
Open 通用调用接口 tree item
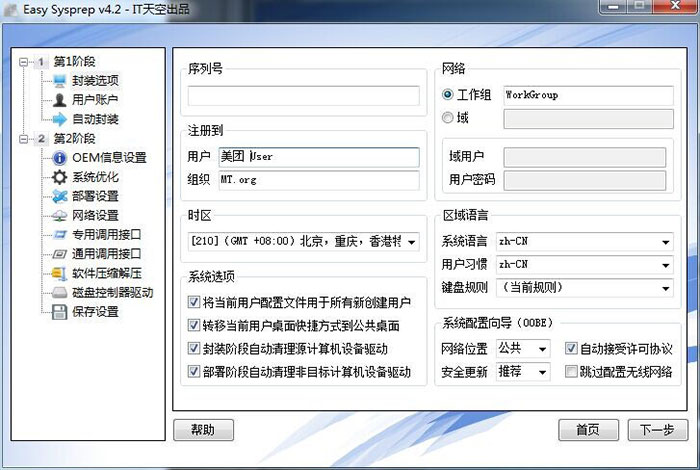[107, 254]
